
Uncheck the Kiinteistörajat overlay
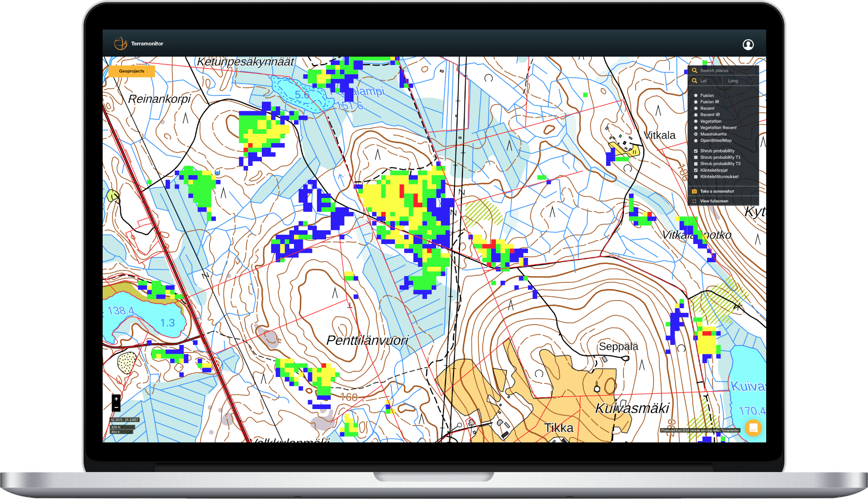tap(696, 170)
